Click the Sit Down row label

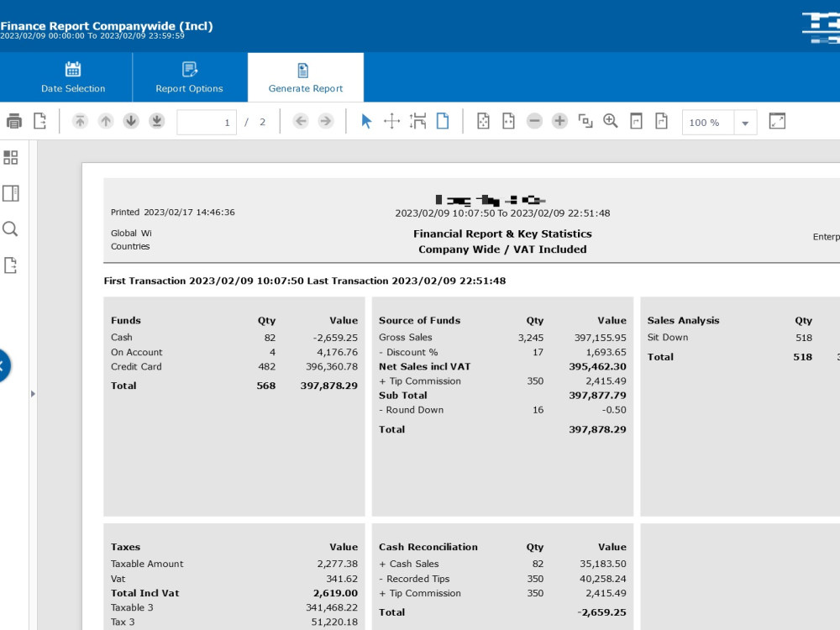(x=668, y=338)
